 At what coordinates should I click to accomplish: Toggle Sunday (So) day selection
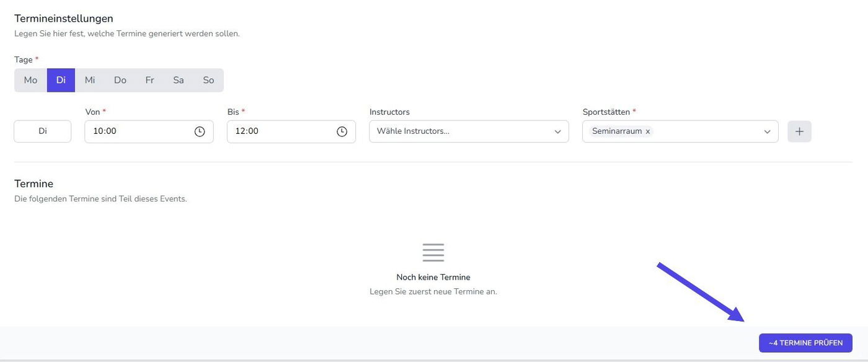[208, 80]
